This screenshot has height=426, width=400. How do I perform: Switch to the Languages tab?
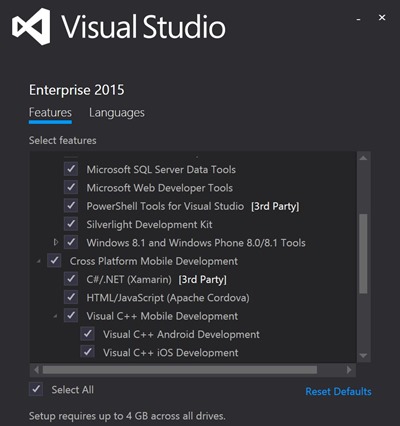117,113
